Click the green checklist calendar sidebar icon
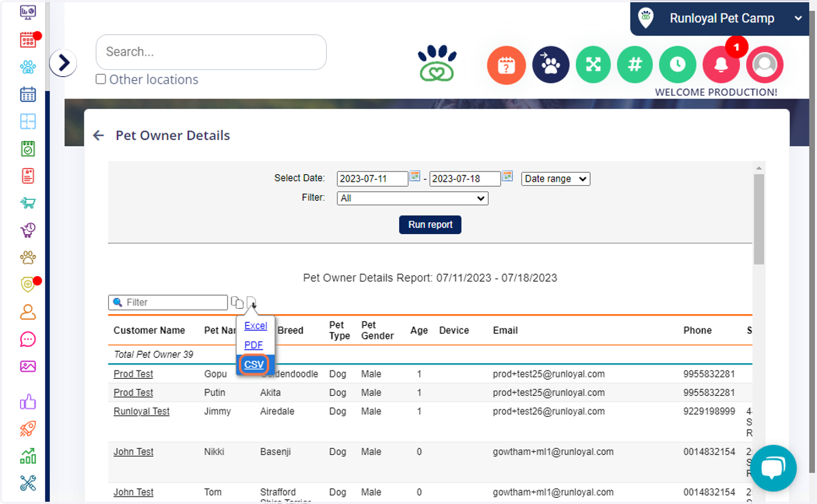The image size is (817, 504). [28, 148]
